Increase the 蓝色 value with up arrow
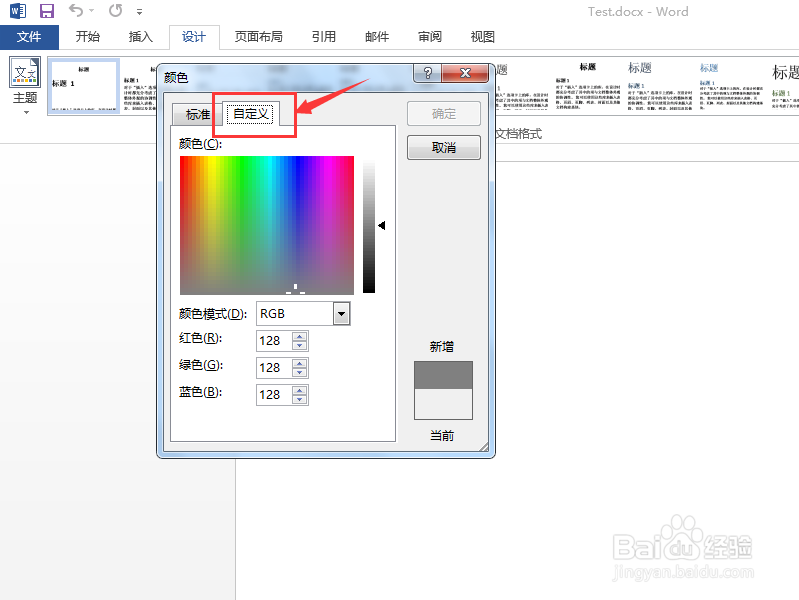 tap(300, 390)
